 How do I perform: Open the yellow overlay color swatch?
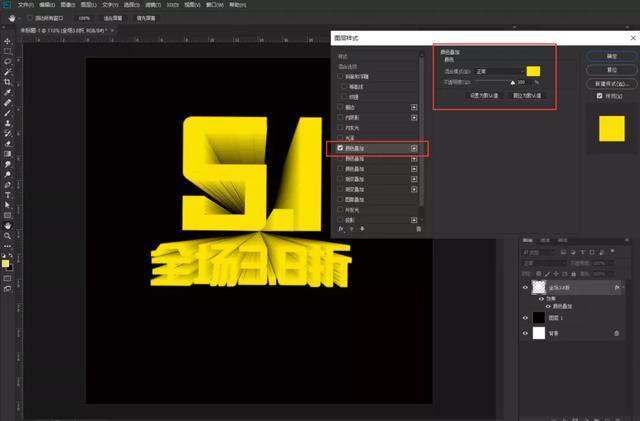[534, 71]
